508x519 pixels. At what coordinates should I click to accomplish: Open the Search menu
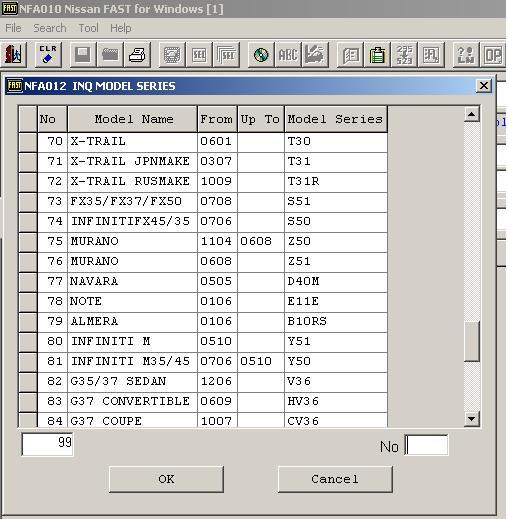pyautogui.click(x=50, y=28)
